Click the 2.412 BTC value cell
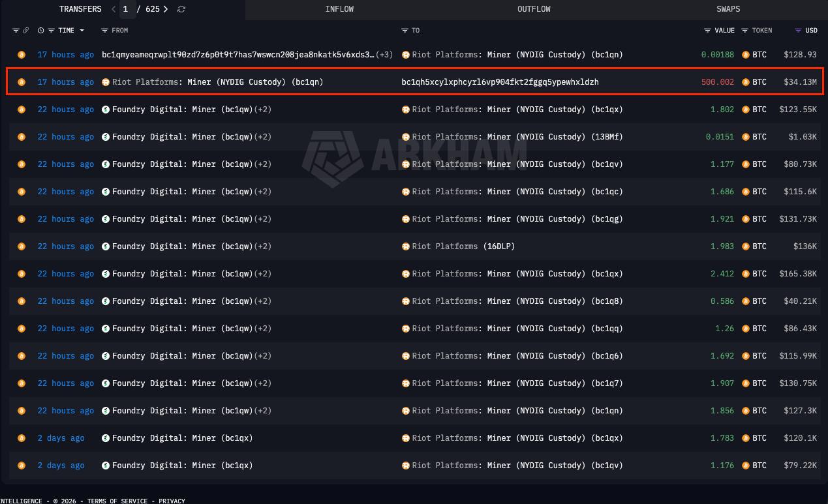Image resolution: width=828 pixels, height=504 pixels. [722, 274]
